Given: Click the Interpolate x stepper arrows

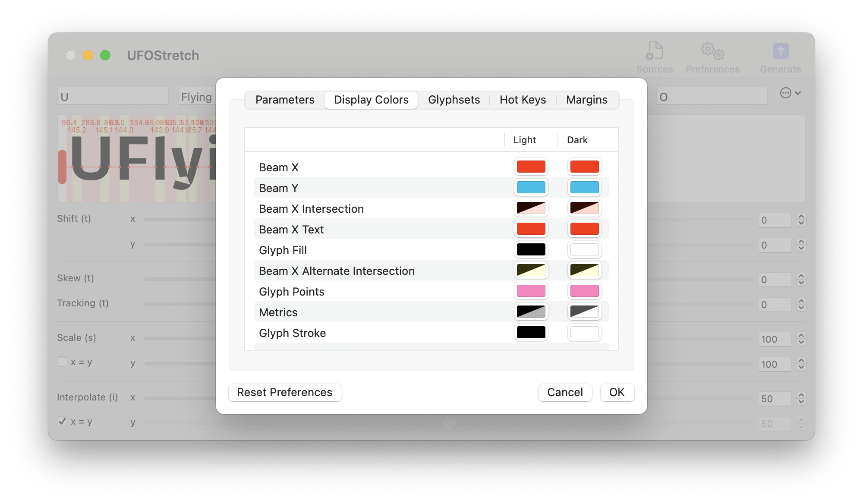Looking at the screenshot, I should [x=801, y=399].
